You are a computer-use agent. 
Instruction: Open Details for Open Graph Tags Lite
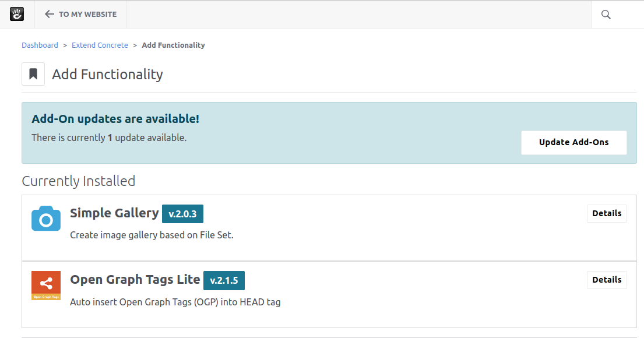click(607, 280)
